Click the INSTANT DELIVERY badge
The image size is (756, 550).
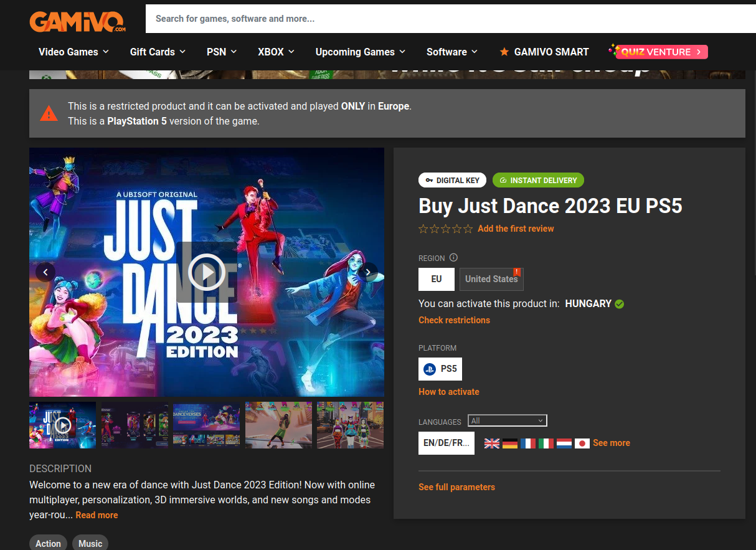(x=538, y=180)
